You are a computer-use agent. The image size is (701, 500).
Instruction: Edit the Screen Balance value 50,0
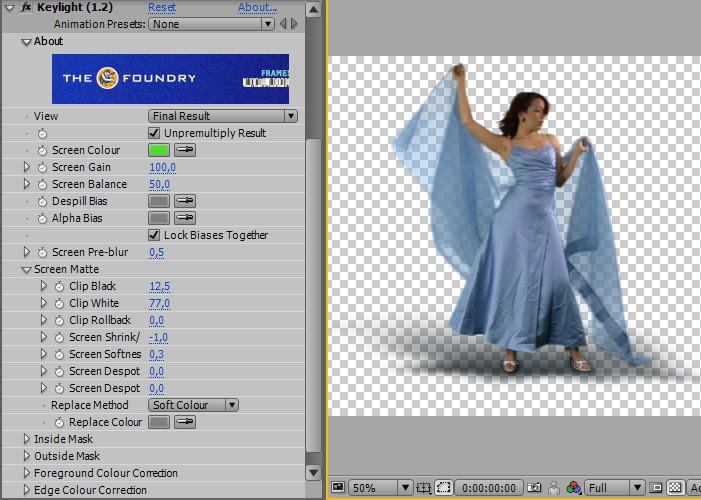pos(160,184)
